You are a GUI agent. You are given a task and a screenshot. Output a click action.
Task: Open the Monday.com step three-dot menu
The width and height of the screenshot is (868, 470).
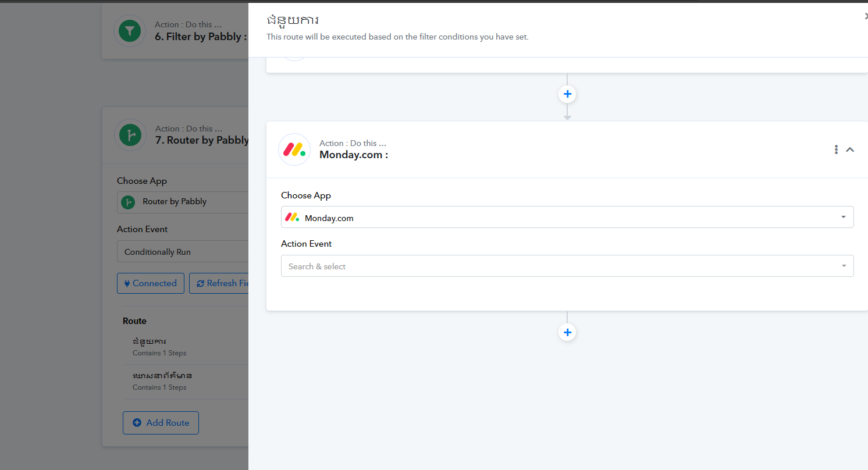tap(836, 149)
